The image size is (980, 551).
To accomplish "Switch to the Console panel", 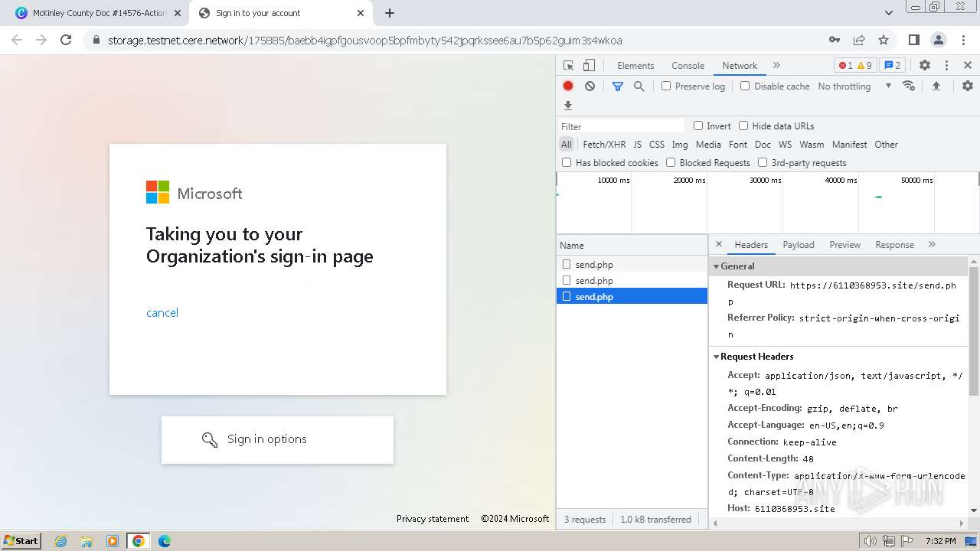I will (x=688, y=66).
